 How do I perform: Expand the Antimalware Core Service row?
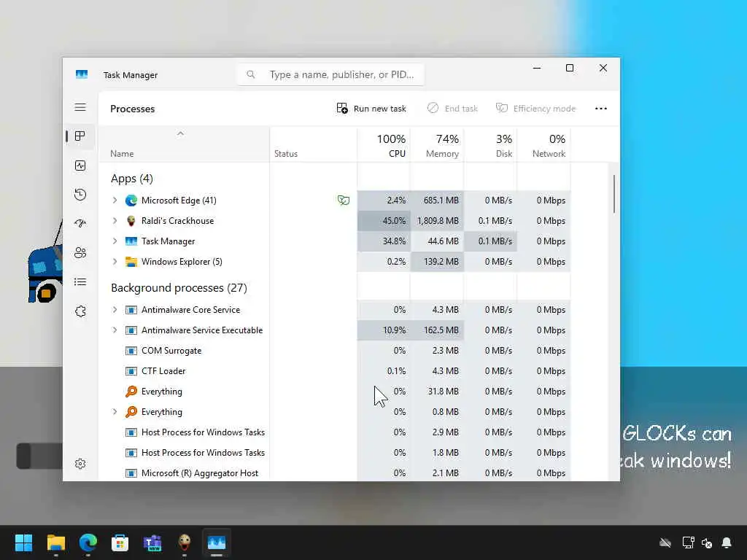(115, 310)
